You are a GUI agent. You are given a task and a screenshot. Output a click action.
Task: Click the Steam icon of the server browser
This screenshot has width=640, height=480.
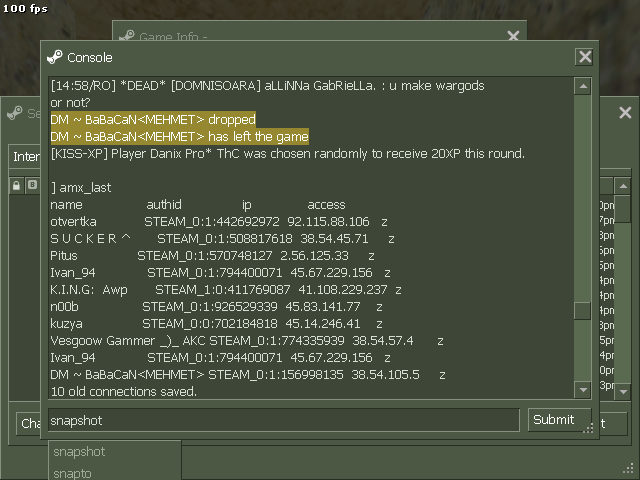[x=15, y=113]
